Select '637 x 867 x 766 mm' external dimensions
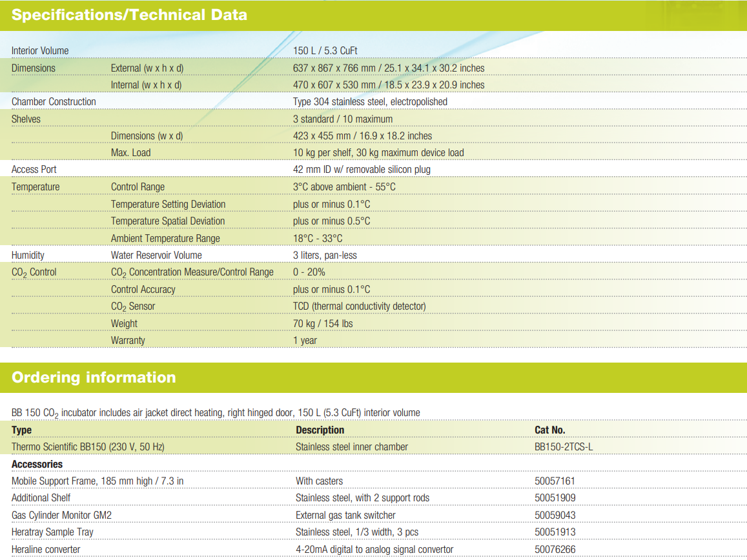747x560 pixels. point(334,68)
